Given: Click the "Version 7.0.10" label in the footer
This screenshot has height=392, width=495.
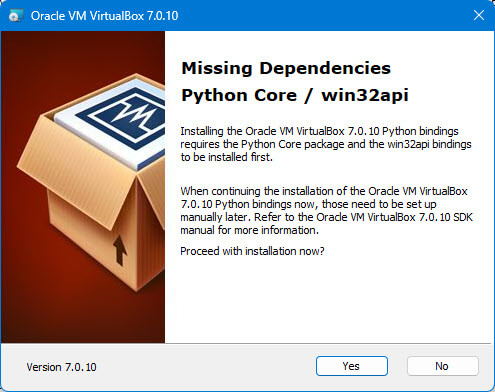Looking at the screenshot, I should point(61,367).
